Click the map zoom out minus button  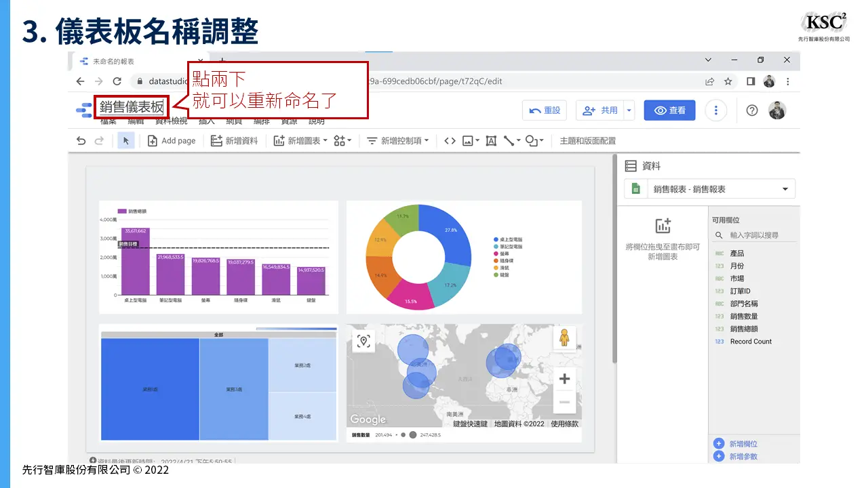pyautogui.click(x=564, y=401)
